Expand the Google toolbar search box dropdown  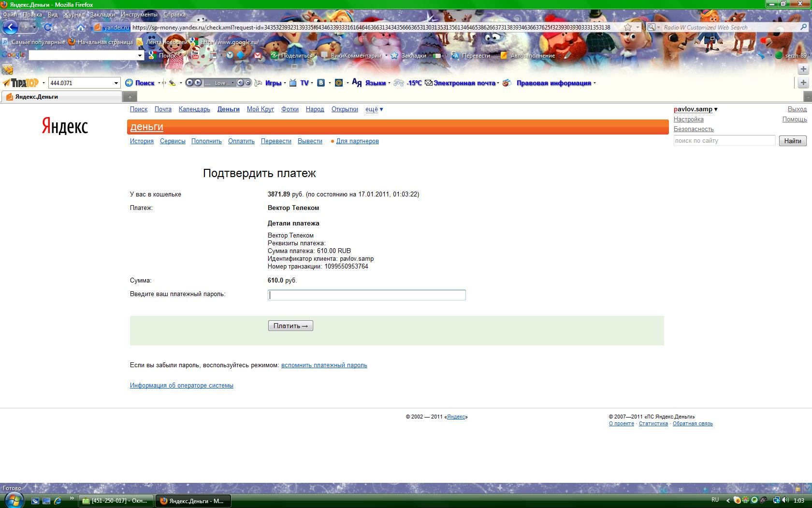tap(140, 56)
